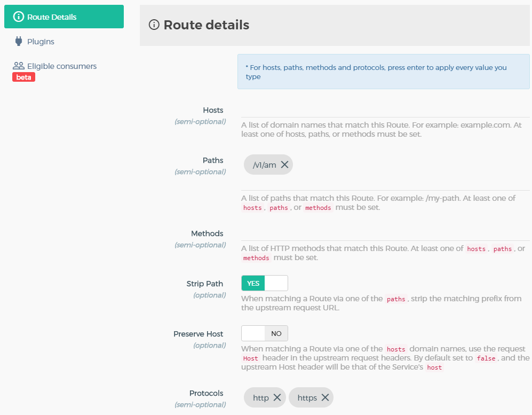
Task: Click the plug icon beside Plugins
Action: tap(19, 42)
